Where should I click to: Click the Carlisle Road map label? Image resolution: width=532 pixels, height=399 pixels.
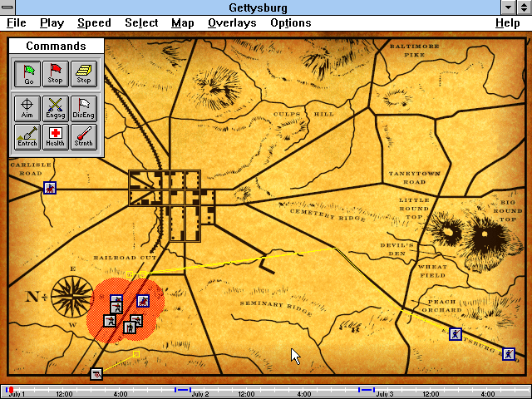point(31,169)
